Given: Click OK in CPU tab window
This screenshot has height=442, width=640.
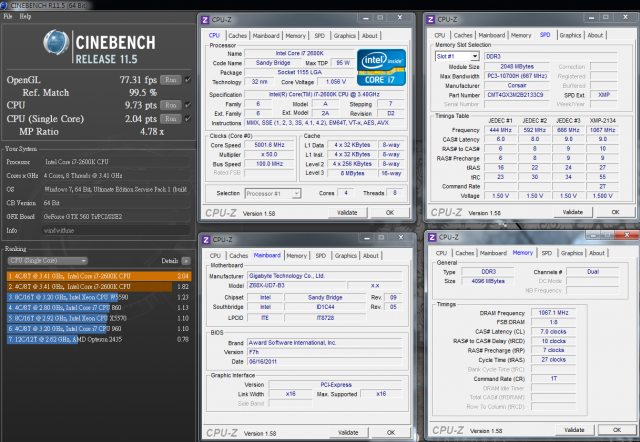Looking at the screenshot, I should click(390, 213).
